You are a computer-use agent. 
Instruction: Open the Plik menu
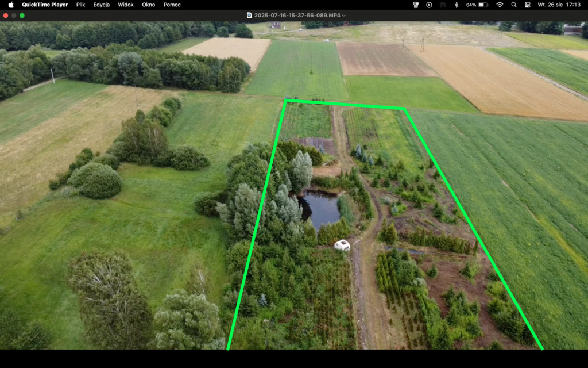[80, 5]
